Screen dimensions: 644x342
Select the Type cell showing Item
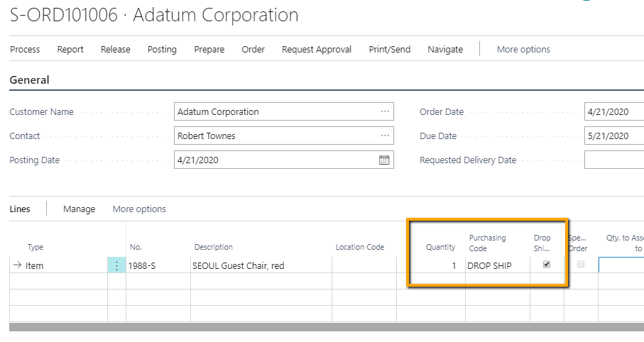click(x=58, y=265)
